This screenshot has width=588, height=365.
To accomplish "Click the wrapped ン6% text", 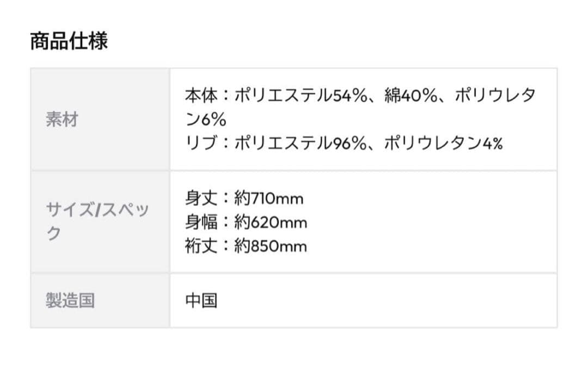I will pyautogui.click(x=205, y=120).
